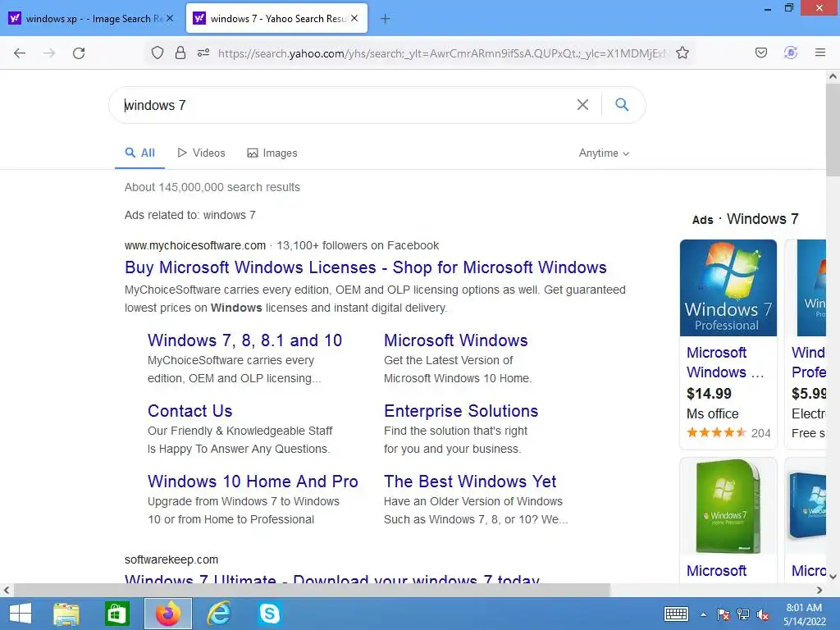Click the vertical scrollbar thumb
This screenshot has width=840, height=630.
point(833,129)
